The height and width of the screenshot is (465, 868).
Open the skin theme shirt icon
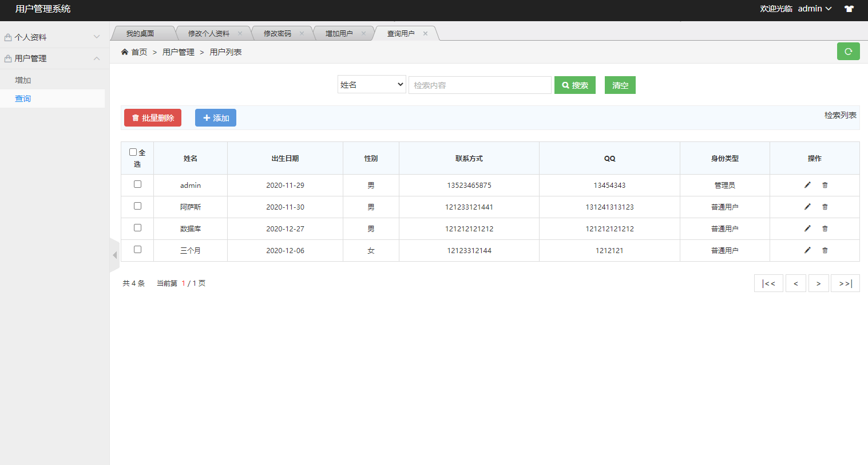coord(849,9)
